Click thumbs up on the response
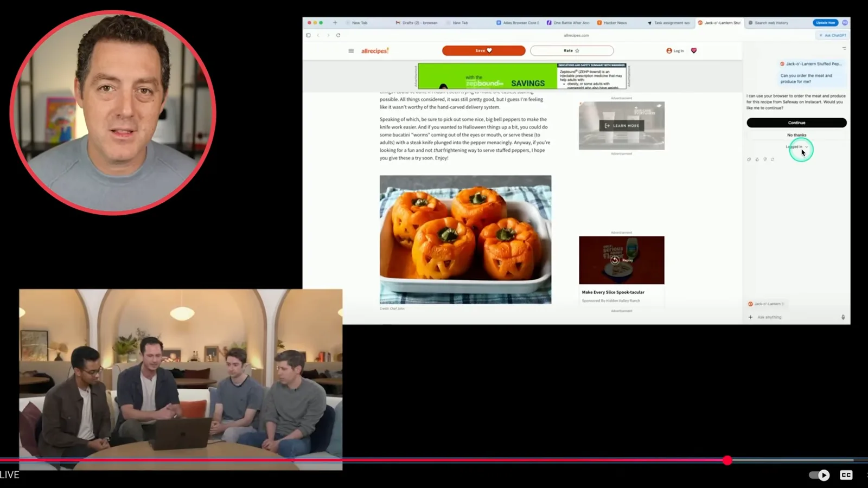 757,159
